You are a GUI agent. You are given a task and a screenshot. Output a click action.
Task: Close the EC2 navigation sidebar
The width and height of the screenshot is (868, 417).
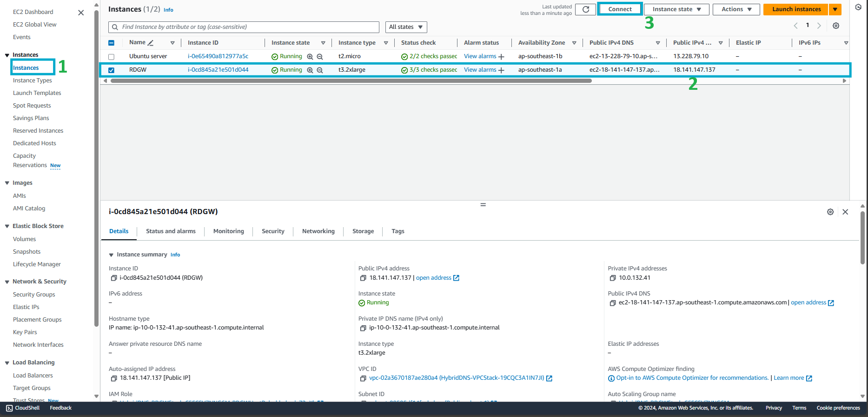coord(81,13)
